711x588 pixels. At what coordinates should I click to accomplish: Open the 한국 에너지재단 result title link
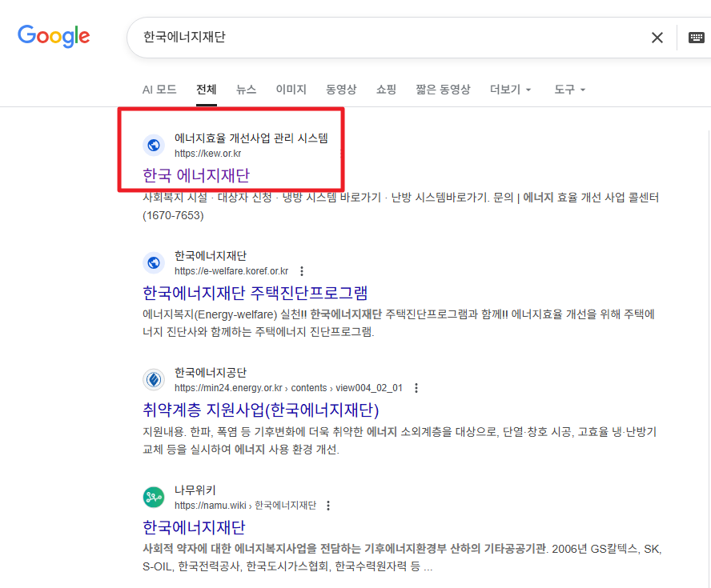pos(196,175)
